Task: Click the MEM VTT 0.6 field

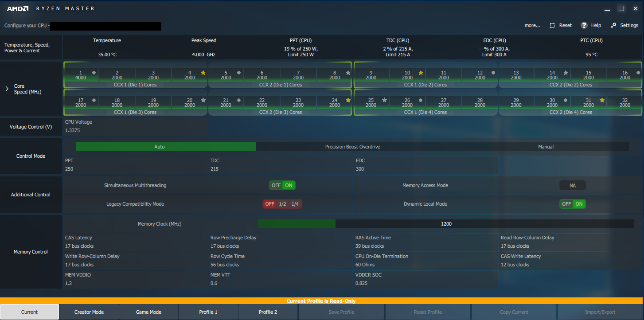Action: 281,279
